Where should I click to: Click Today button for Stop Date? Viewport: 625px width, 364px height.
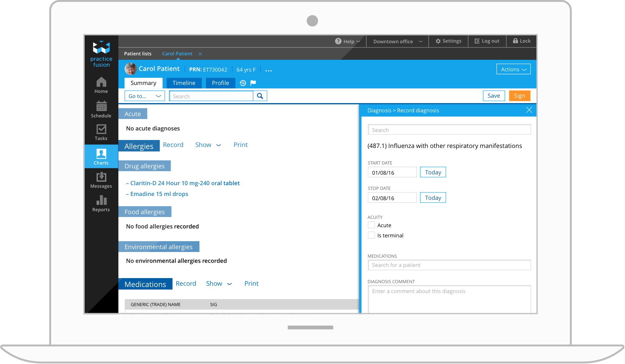pyautogui.click(x=433, y=198)
